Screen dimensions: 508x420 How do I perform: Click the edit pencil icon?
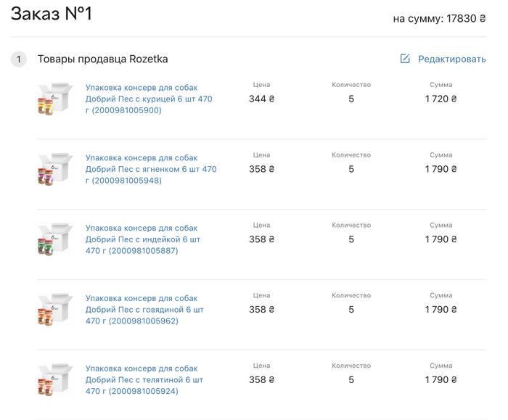tap(405, 59)
